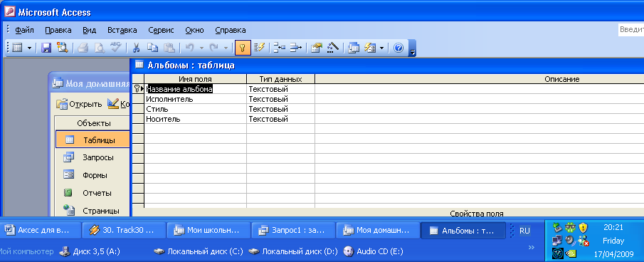The width and height of the screenshot is (644, 262).
Task: Click the File Search icon
Action: pyautogui.click(x=62, y=48)
